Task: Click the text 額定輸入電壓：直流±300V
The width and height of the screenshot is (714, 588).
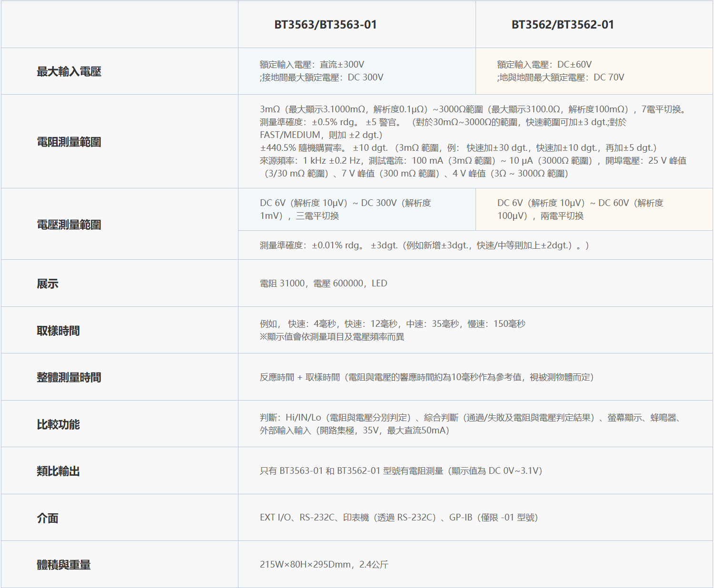Action: 312,64
